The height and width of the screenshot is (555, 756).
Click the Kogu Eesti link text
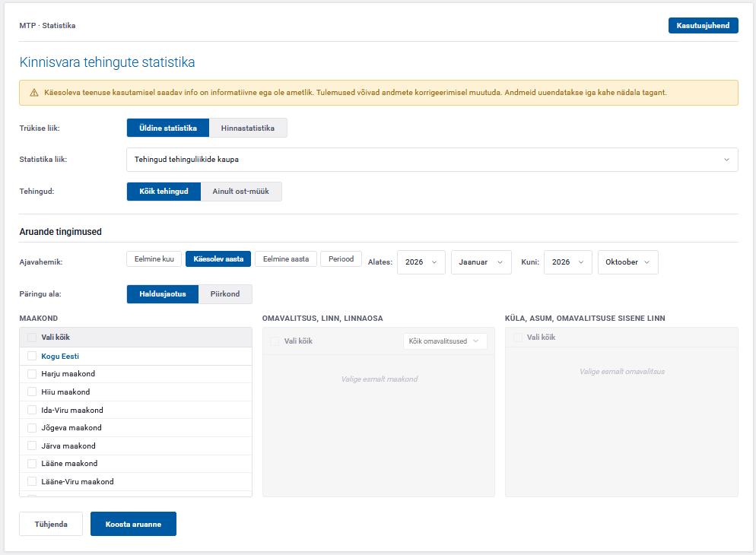[x=60, y=356]
